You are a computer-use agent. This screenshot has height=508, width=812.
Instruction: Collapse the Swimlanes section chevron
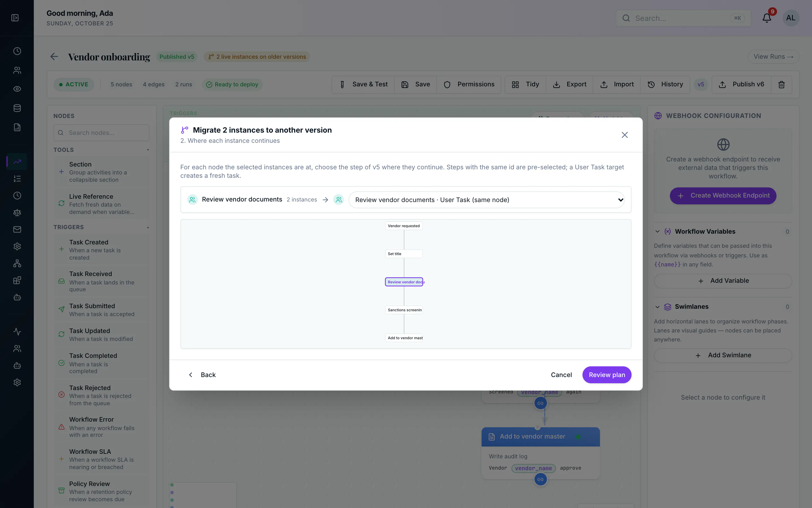(x=657, y=307)
